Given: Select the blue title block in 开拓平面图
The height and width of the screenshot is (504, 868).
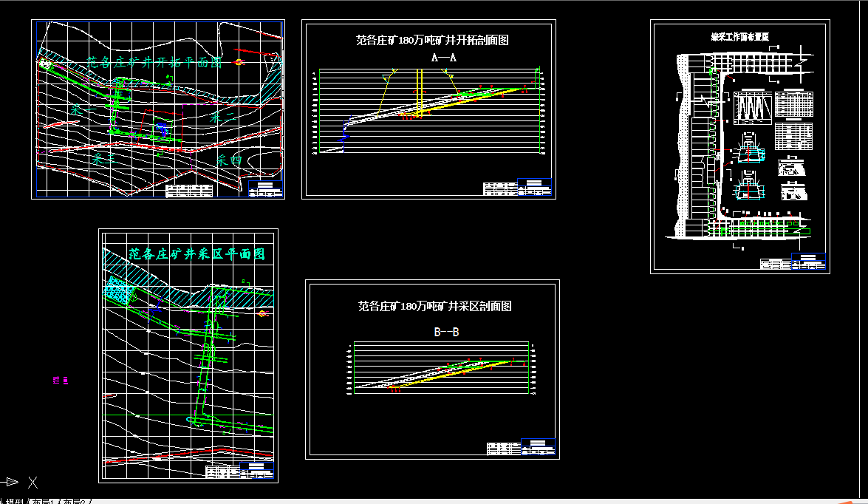Looking at the screenshot, I should (x=265, y=189).
